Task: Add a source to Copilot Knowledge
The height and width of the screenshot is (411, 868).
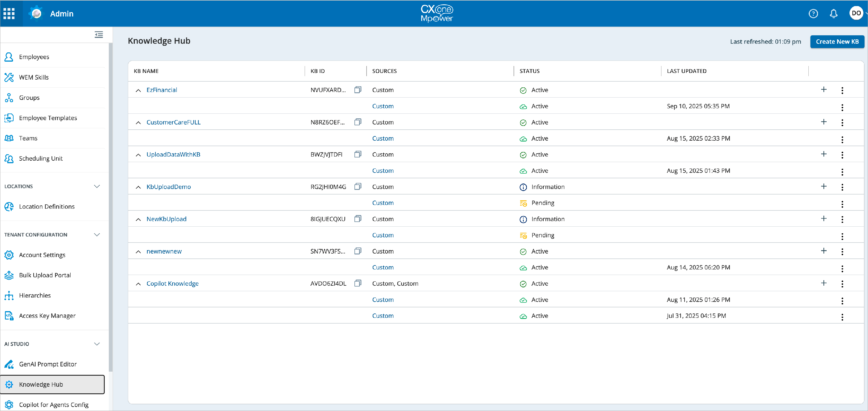Action: (824, 283)
